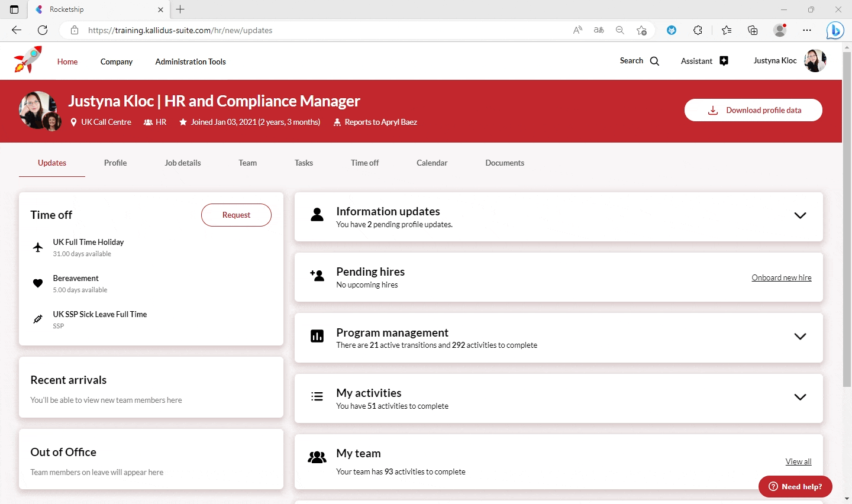Open the Company menu
This screenshot has height=504, width=852.
point(117,62)
